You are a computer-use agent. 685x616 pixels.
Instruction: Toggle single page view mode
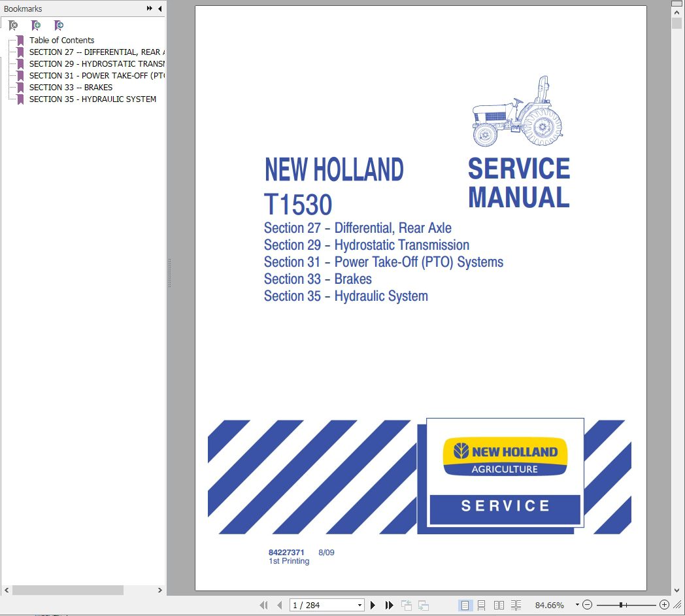tap(465, 605)
